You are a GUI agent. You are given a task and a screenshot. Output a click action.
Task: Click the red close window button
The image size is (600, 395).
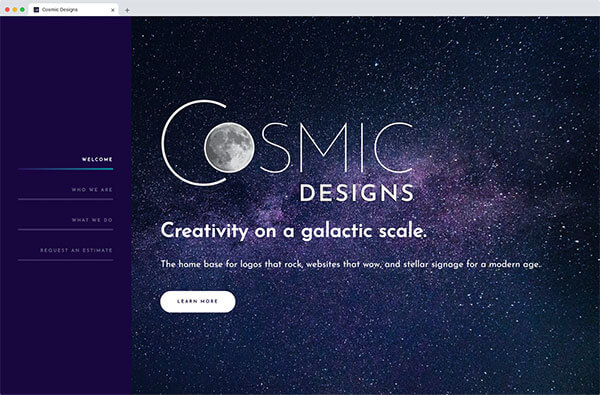coord(7,10)
